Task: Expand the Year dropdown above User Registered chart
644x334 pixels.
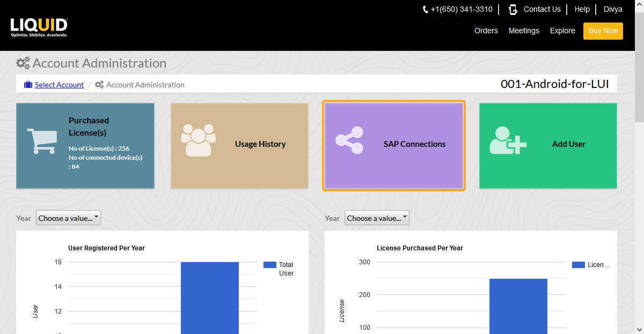Action: coord(68,218)
